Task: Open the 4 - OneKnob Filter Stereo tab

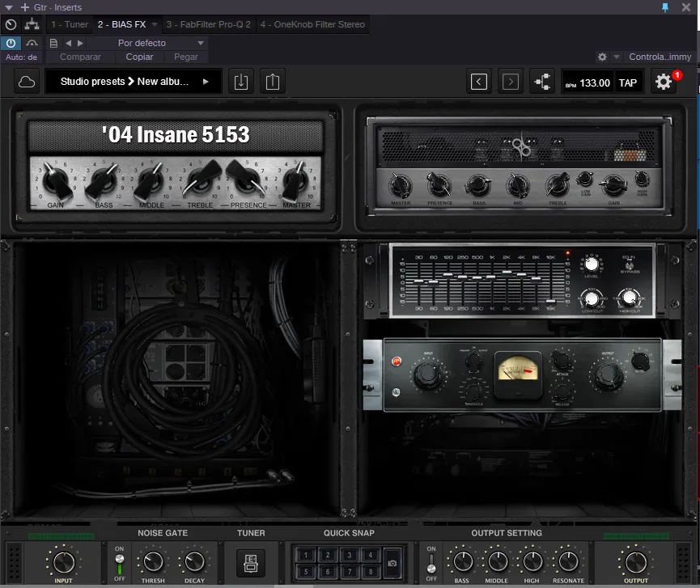Action: (312, 24)
